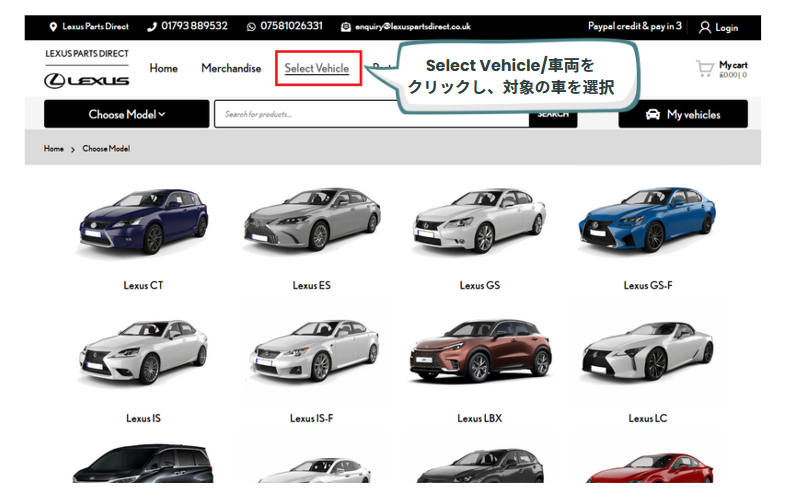The height and width of the screenshot is (497, 790).
Task: Click the Lexus IS-F label
Action: tap(312, 418)
